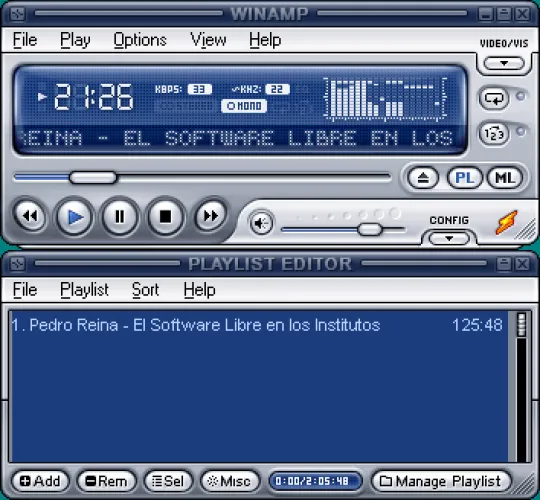Toggle shuffle mode with 123 button
The width and height of the screenshot is (540, 500).
click(494, 134)
